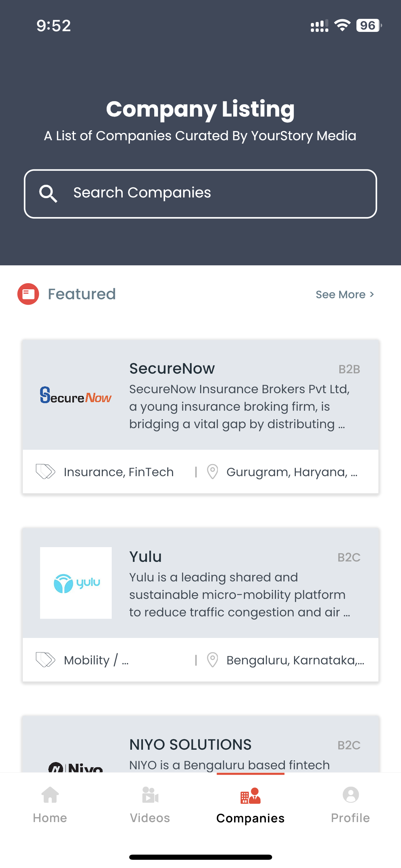The image size is (401, 868).
Task: Open the NIYO SOLUTIONS company card
Action: click(200, 744)
